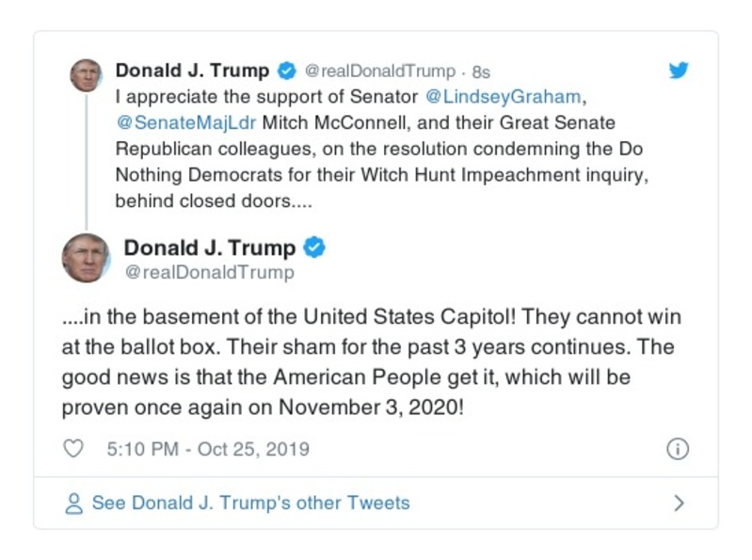Open the @realDonaldTrump handle in the top tweet
752x560 pixels.
point(380,72)
